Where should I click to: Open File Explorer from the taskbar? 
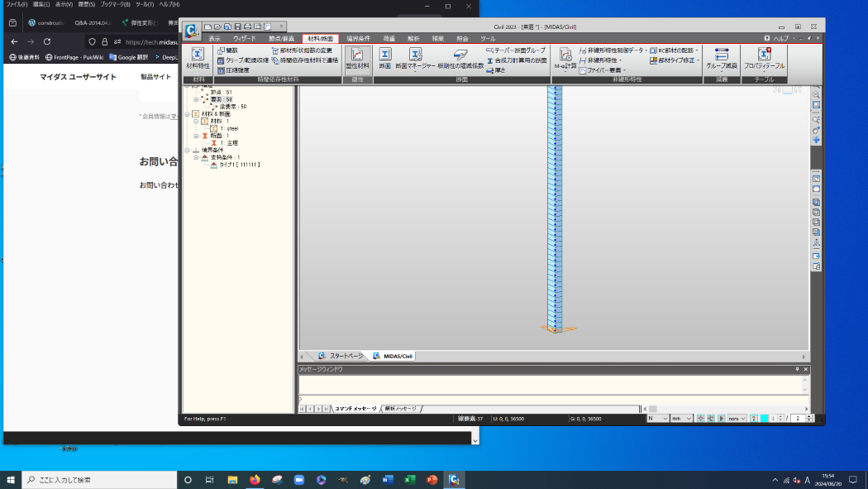click(232, 480)
